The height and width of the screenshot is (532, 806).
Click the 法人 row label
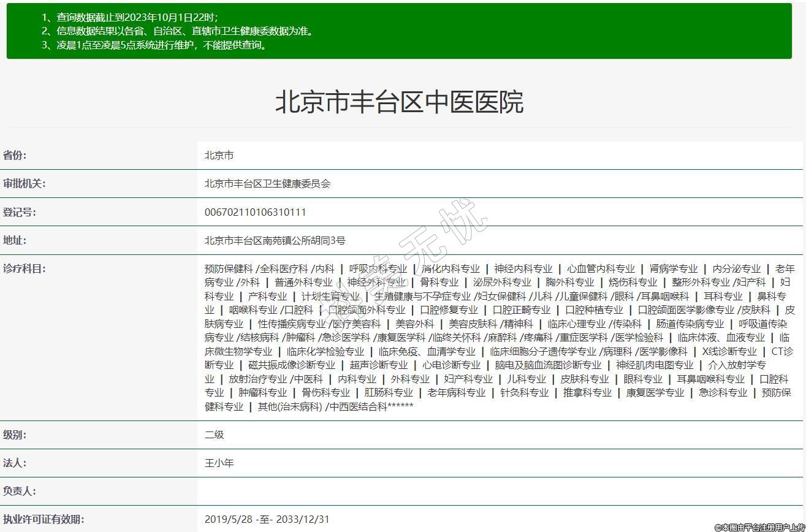tap(15, 463)
